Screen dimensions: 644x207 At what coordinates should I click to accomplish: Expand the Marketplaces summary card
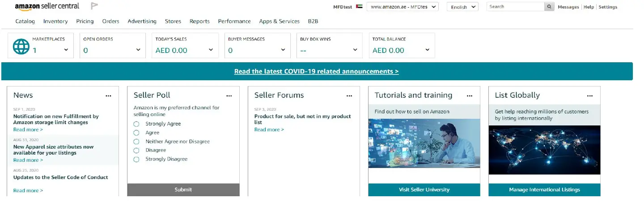coord(66,50)
